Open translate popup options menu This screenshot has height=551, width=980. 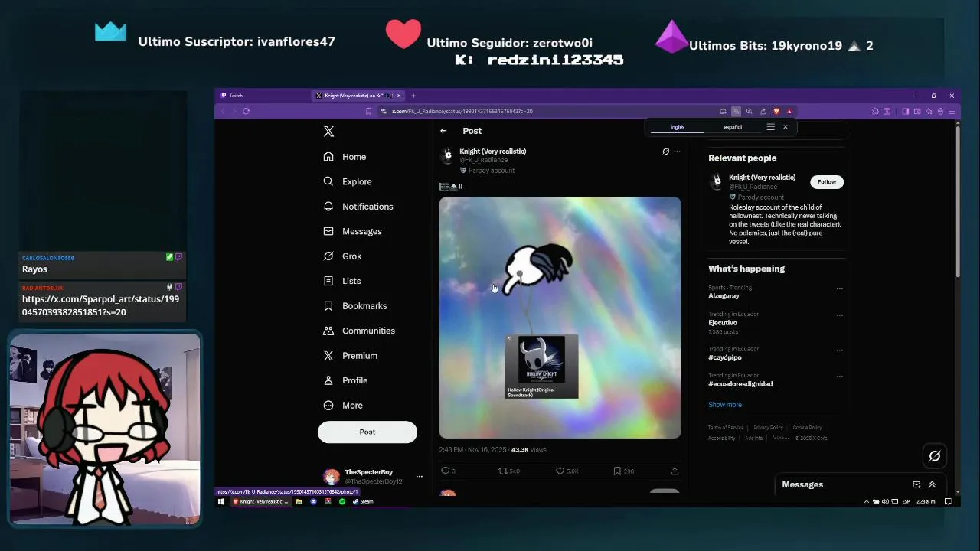[x=771, y=127]
